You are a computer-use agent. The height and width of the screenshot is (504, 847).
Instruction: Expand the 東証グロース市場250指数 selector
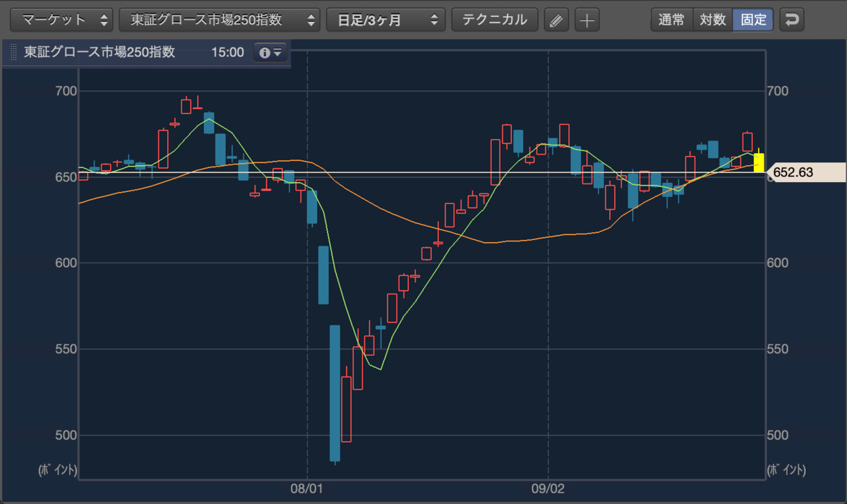(220, 20)
